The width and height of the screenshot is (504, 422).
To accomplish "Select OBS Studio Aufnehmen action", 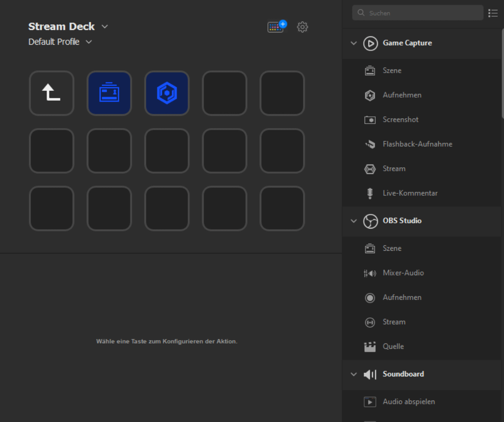I will (401, 297).
